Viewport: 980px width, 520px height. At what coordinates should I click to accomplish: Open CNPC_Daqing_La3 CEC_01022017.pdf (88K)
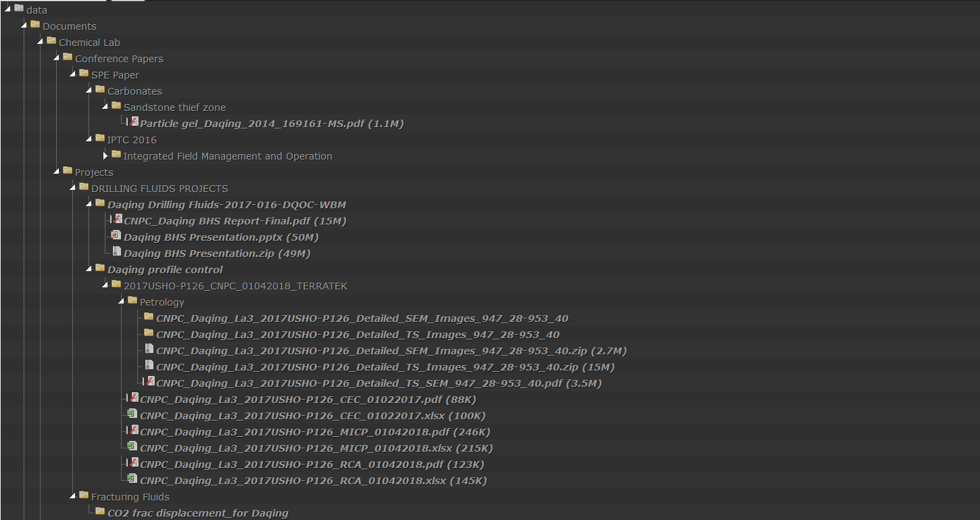308,400
